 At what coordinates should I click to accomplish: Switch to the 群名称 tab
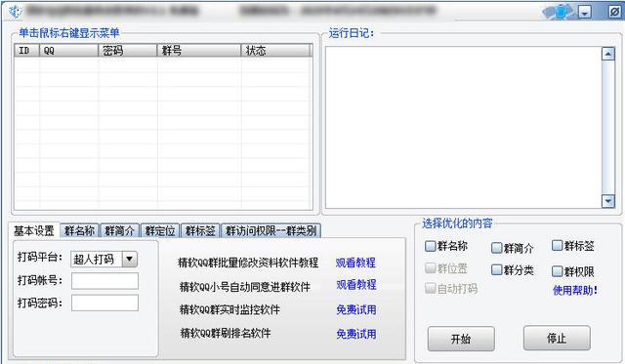[79, 230]
